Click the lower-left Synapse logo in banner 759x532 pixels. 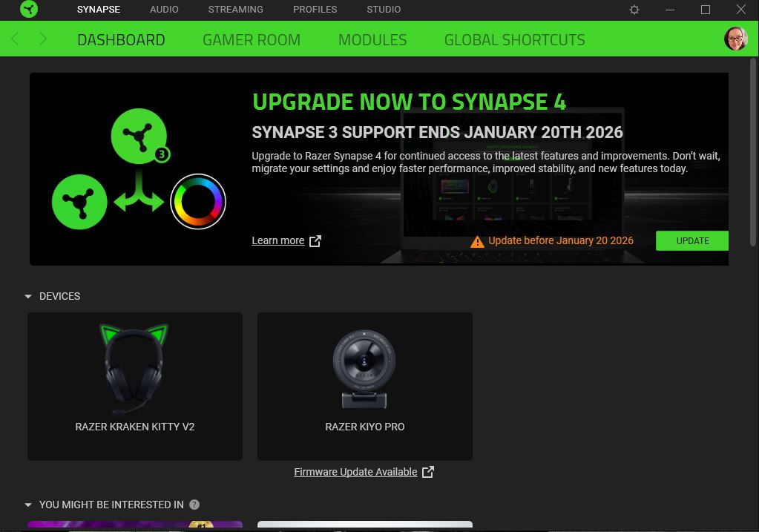(x=79, y=202)
